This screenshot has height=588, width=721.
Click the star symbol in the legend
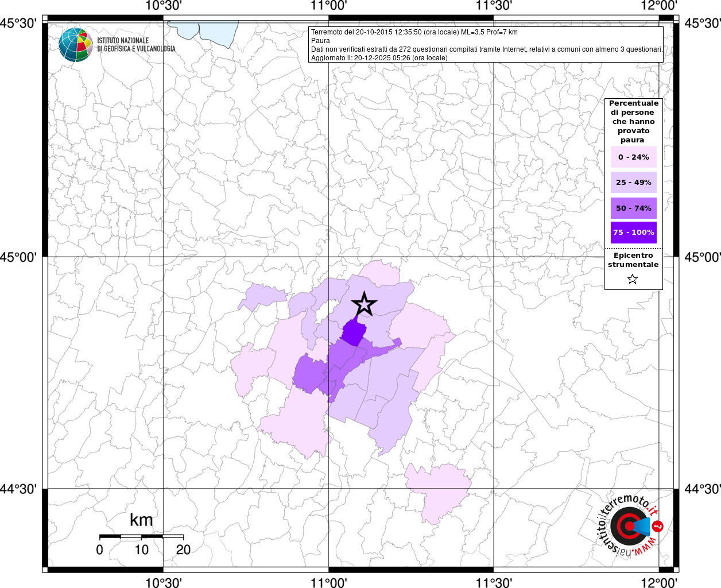(633, 280)
